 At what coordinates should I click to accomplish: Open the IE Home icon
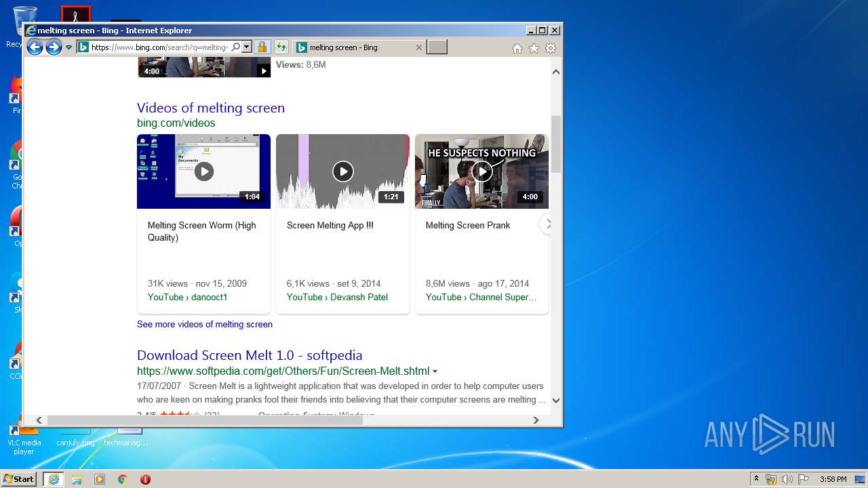pyautogui.click(x=517, y=48)
